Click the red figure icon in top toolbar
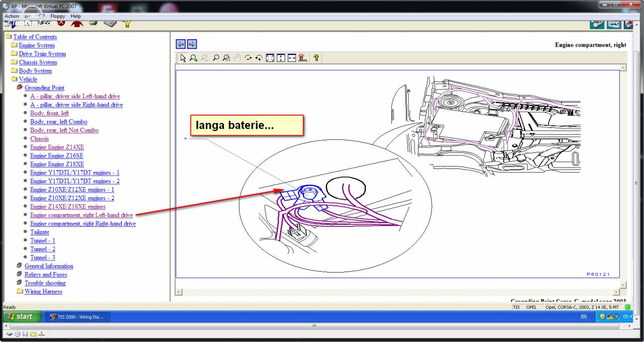644x342 pixels. coord(76,23)
